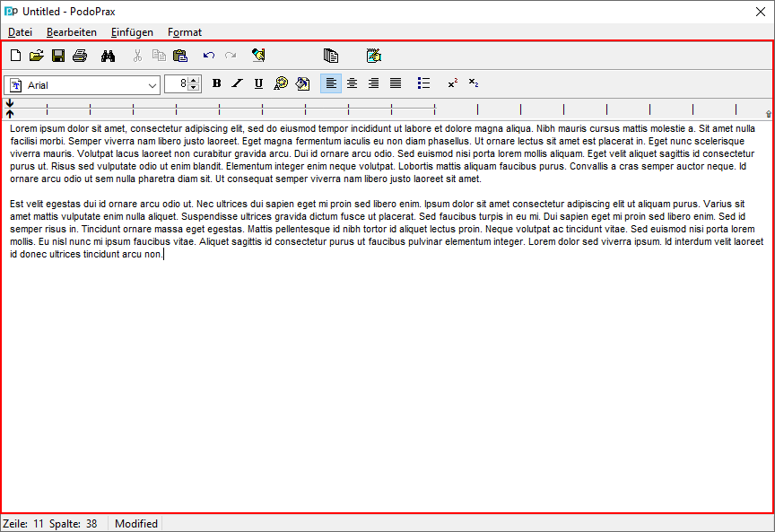Viewport: 775px width, 532px height.
Task: Expand the Arial font dropdown
Action: tap(152, 84)
